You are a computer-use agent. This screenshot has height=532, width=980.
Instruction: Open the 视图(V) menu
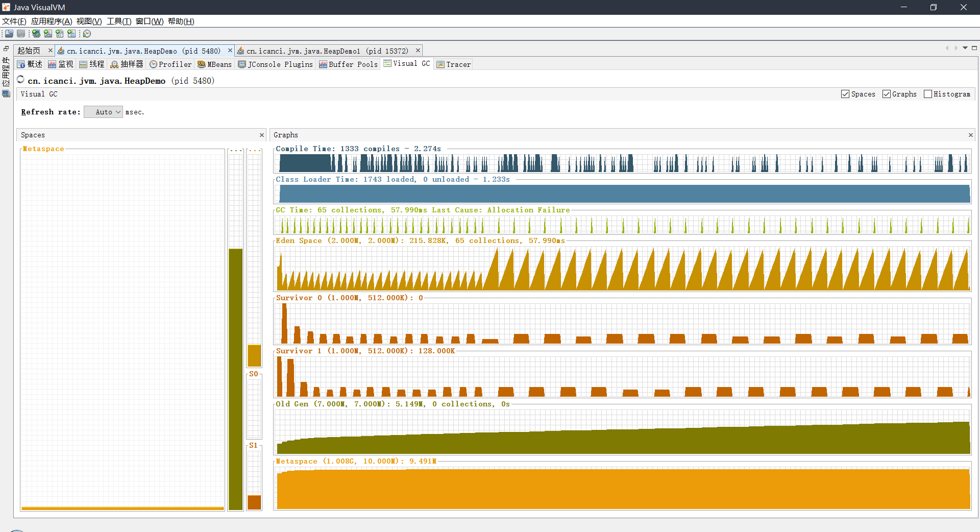coord(89,21)
